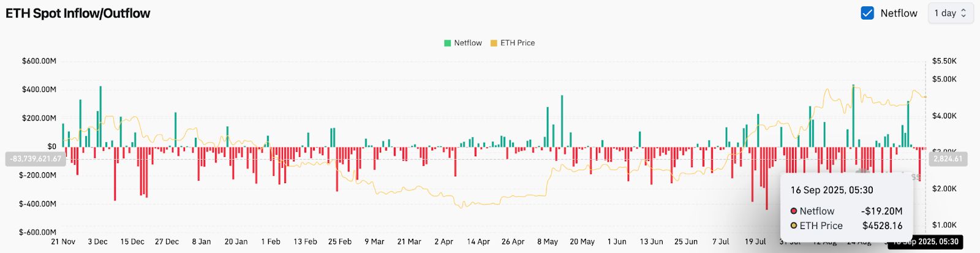Screen dimensions: 980x253
Task: Click the $5.50K label on price axis
Action: [x=944, y=61]
